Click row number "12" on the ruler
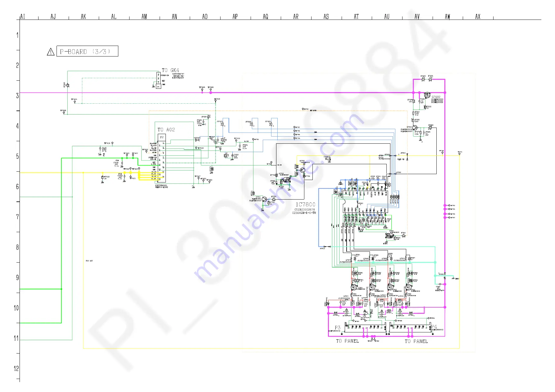Screen dimensions: 555x392 (x=16, y=368)
